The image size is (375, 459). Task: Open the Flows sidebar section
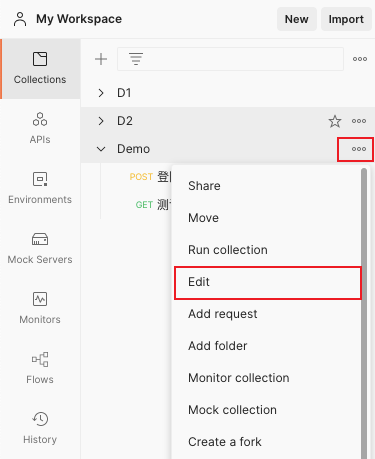click(x=40, y=368)
